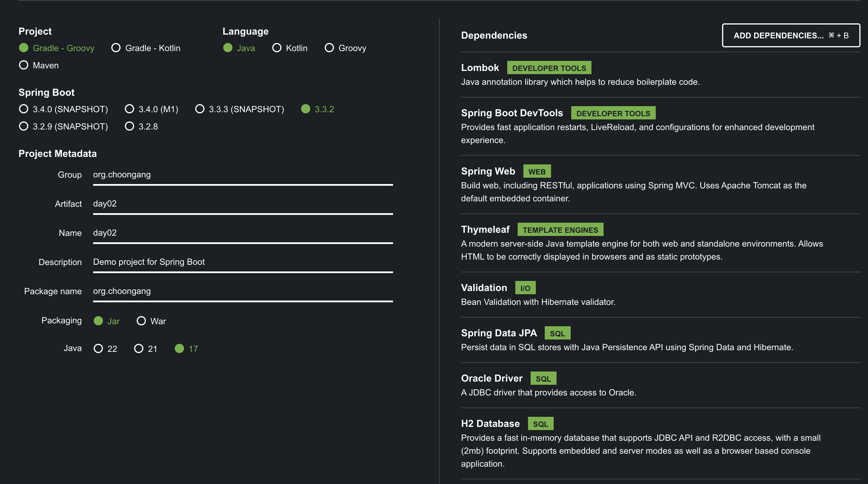The width and height of the screenshot is (868, 484).
Task: Select Maven as the project type
Action: point(24,65)
